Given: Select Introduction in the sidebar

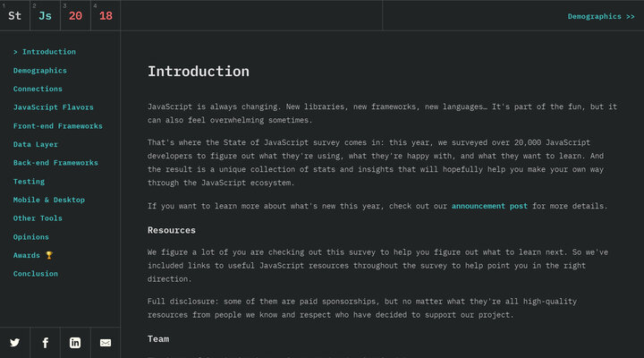Looking at the screenshot, I should (48, 52).
